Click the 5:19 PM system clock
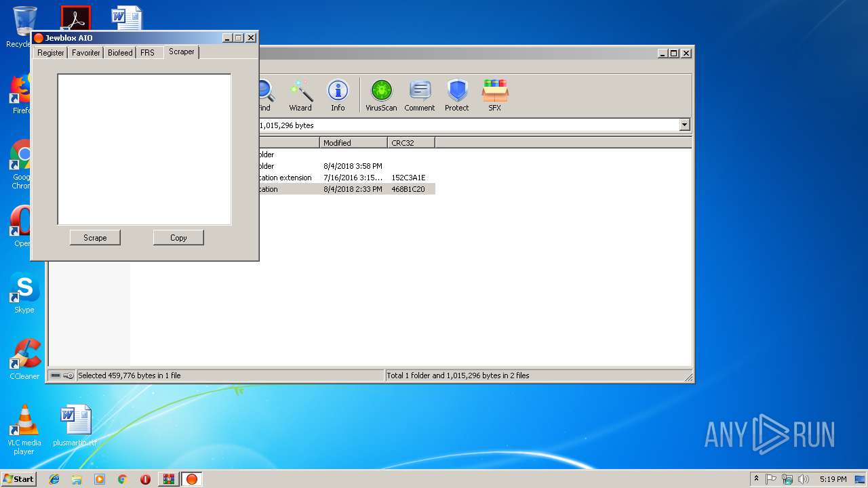This screenshot has width=868, height=488. [x=833, y=479]
